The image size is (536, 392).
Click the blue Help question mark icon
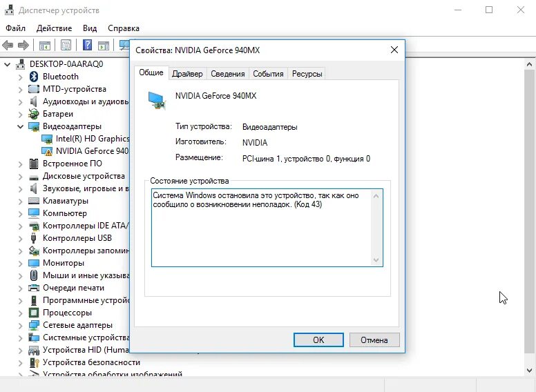click(x=88, y=45)
